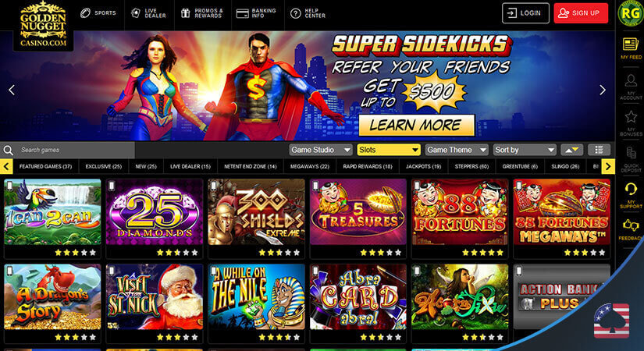Click the Search games input field
The image size is (644, 351).
pos(75,151)
